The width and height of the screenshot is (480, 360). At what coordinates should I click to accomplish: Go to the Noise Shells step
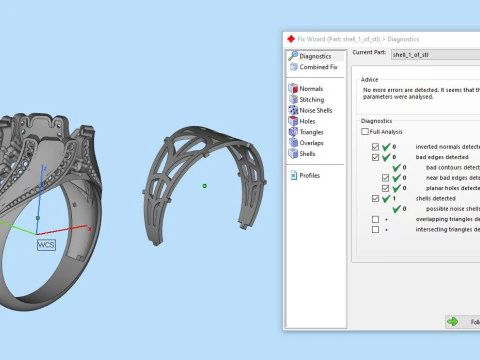pos(316,110)
